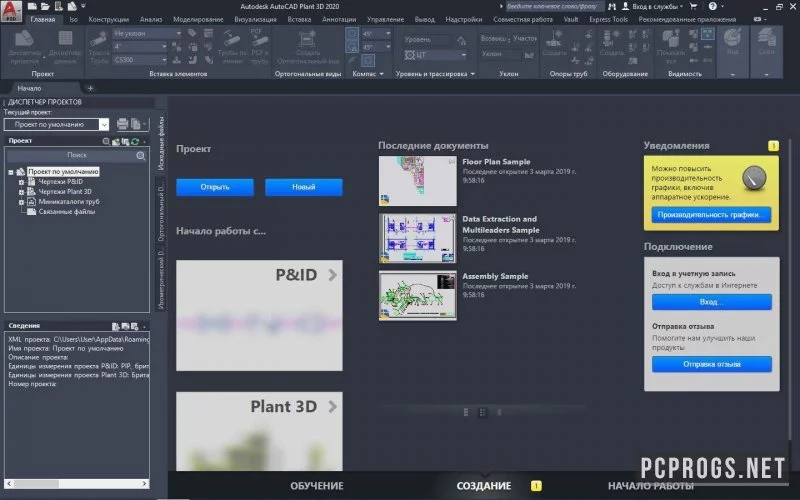800x500 pixels.
Task: Open Express Tools ribbon tab
Action: 608,19
